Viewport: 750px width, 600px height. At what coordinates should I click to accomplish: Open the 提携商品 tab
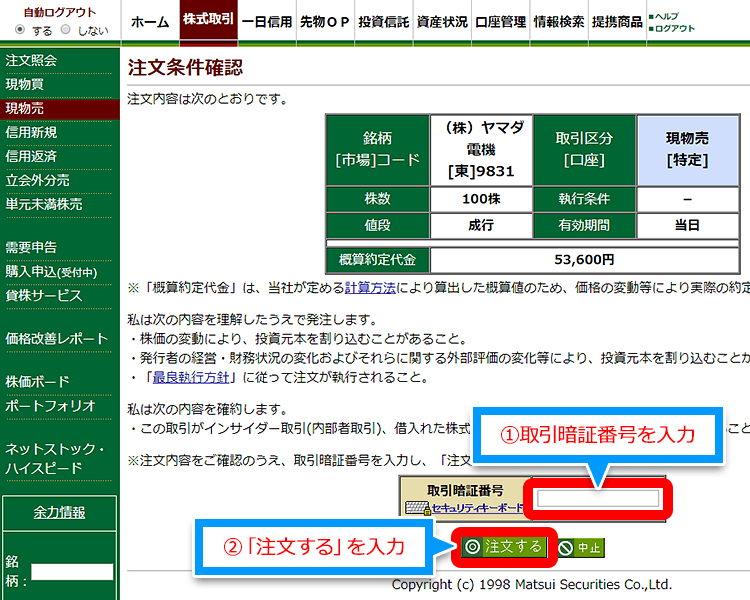pos(617,22)
